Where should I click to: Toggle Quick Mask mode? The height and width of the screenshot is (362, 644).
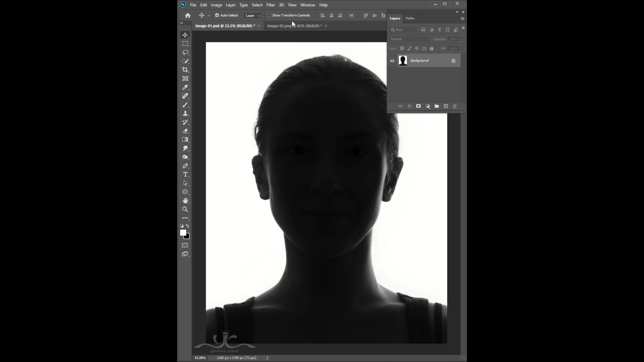tap(185, 245)
